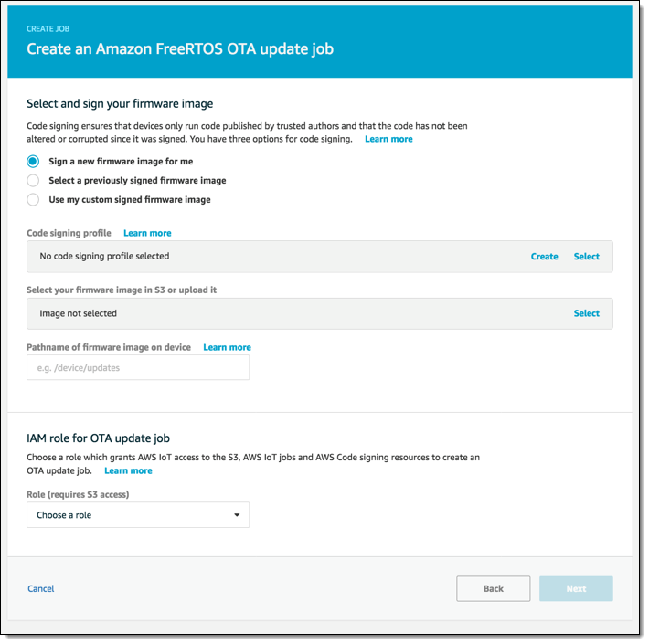Click Select to choose firmware image in S3
649x644 pixels.
[x=586, y=313]
